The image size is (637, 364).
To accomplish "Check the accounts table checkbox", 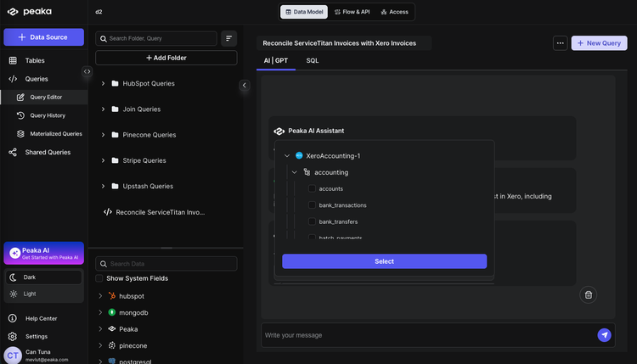I will click(312, 188).
